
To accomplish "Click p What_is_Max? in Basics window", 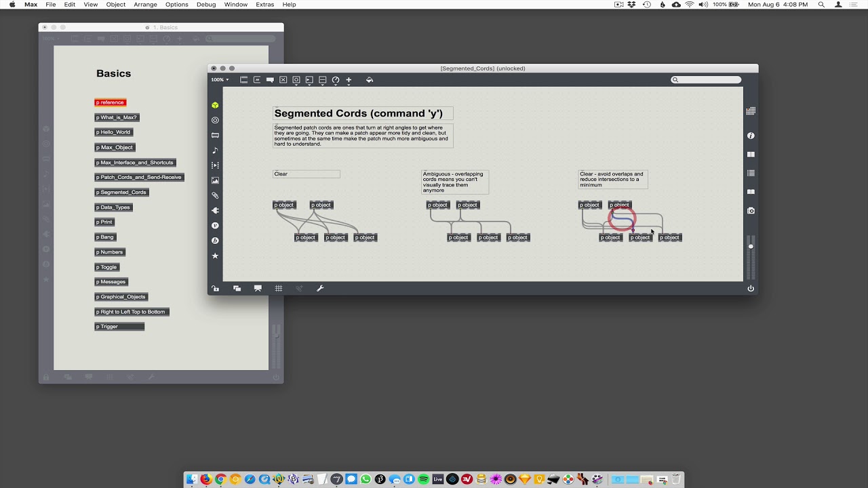I will (117, 117).
